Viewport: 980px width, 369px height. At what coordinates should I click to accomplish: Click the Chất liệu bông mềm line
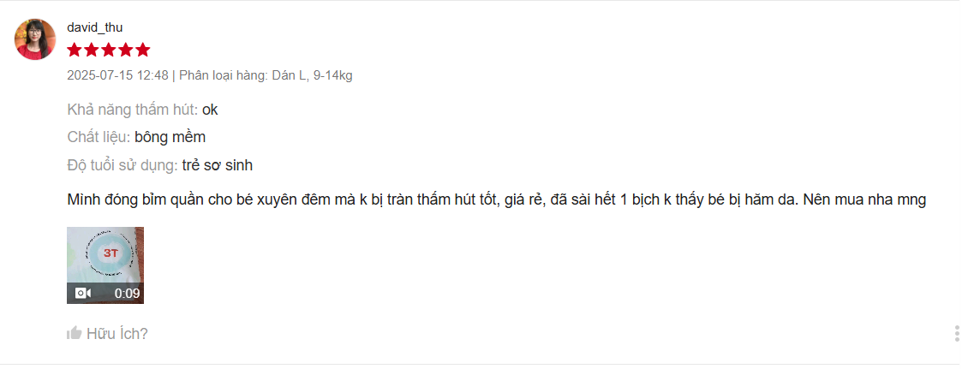[x=136, y=137]
